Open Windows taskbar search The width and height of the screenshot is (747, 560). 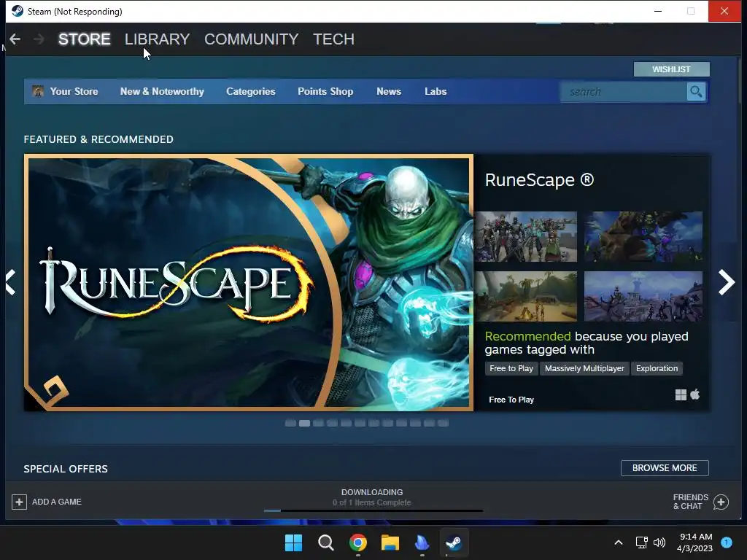(326, 542)
